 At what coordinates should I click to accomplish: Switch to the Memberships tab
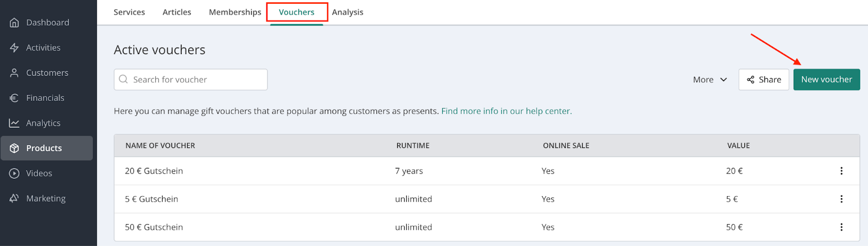[x=235, y=12]
